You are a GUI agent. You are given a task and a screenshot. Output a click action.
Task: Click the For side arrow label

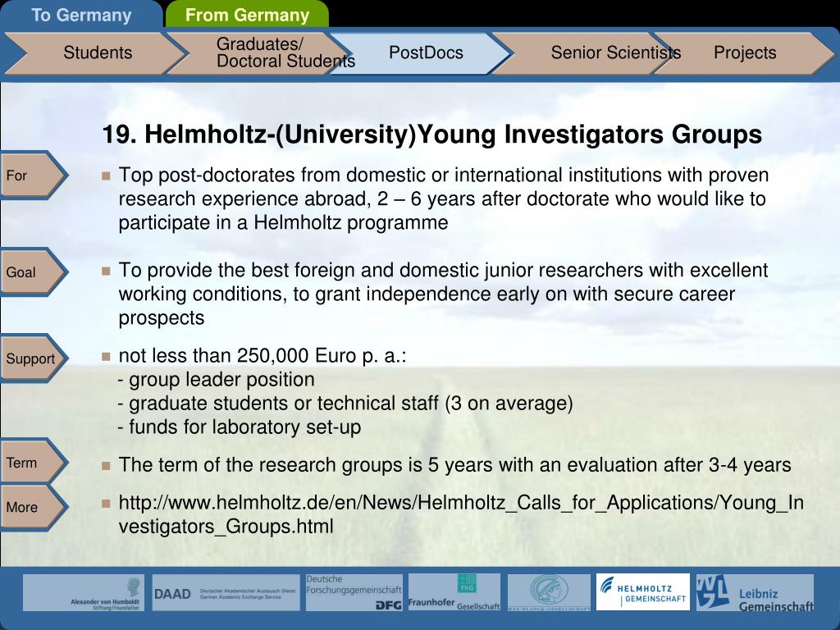tap(34, 176)
